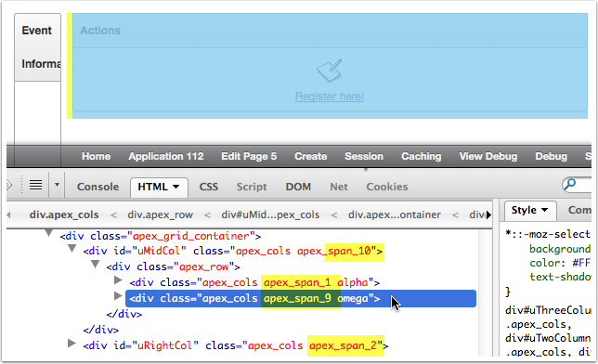The width and height of the screenshot is (598, 364).
Task: Select div#uMid...pex_cols breadcrumb
Action: (x=270, y=214)
